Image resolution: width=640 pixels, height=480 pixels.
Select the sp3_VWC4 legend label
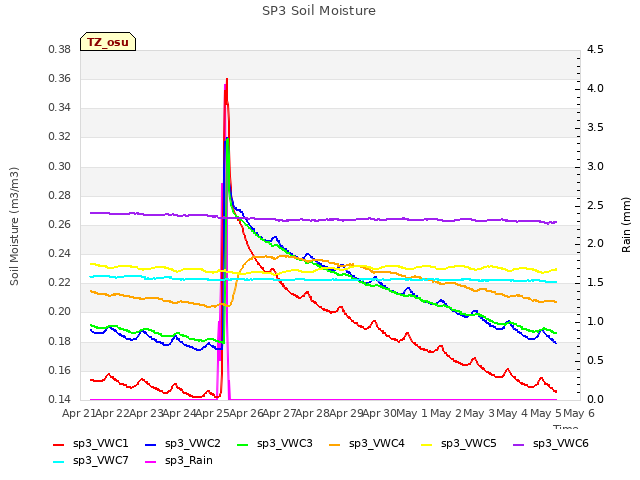click(x=376, y=444)
